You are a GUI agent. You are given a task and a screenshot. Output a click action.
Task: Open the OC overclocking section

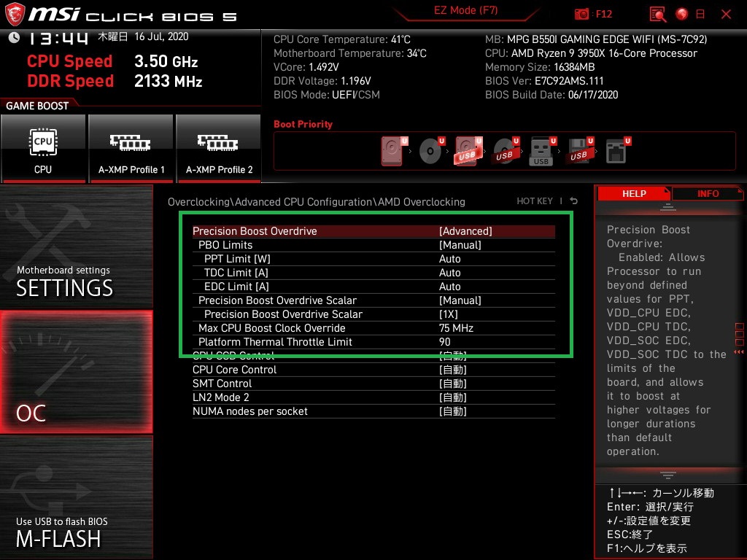(x=76, y=372)
